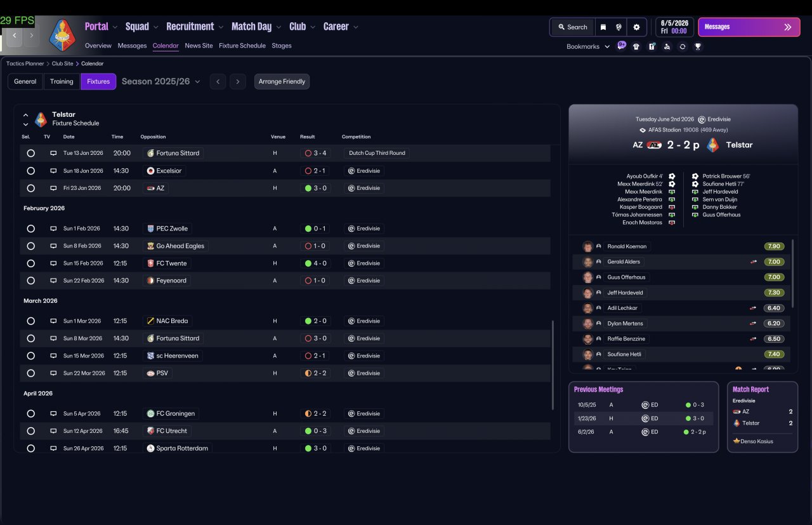Viewport: 812px width, 525px height.
Task: Click the fixture list vertical scrollbar
Action: pos(553,364)
